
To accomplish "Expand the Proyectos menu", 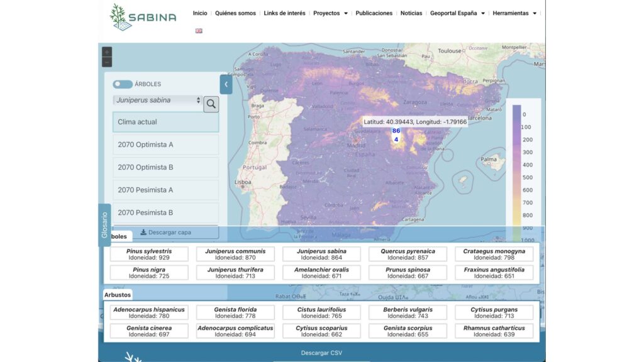I will click(330, 13).
